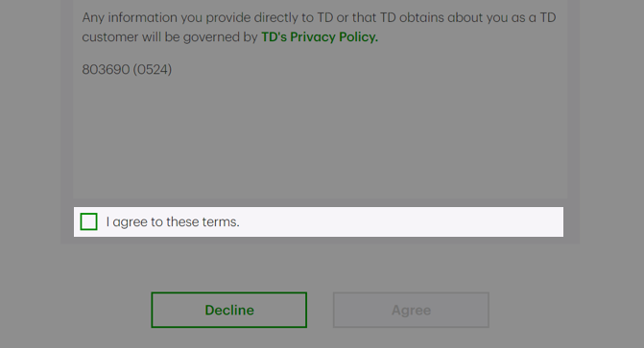
Task: Click the dimmed area below the Agree button
Action: click(x=411, y=338)
